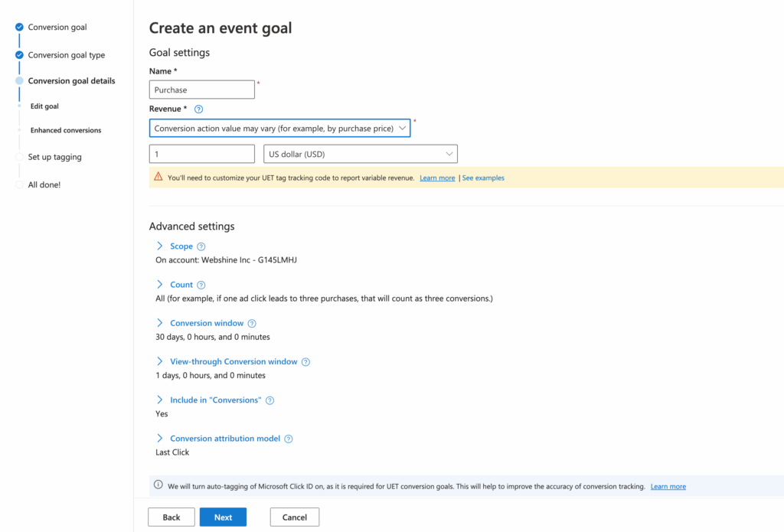The image size is (784, 532).
Task: Click Conversion attribution model help icon
Action: point(289,439)
